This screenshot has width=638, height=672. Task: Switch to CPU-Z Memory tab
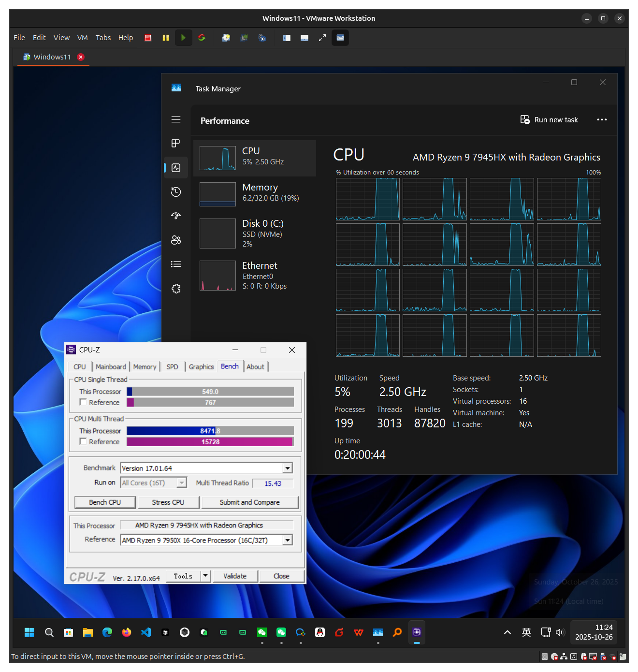145,367
